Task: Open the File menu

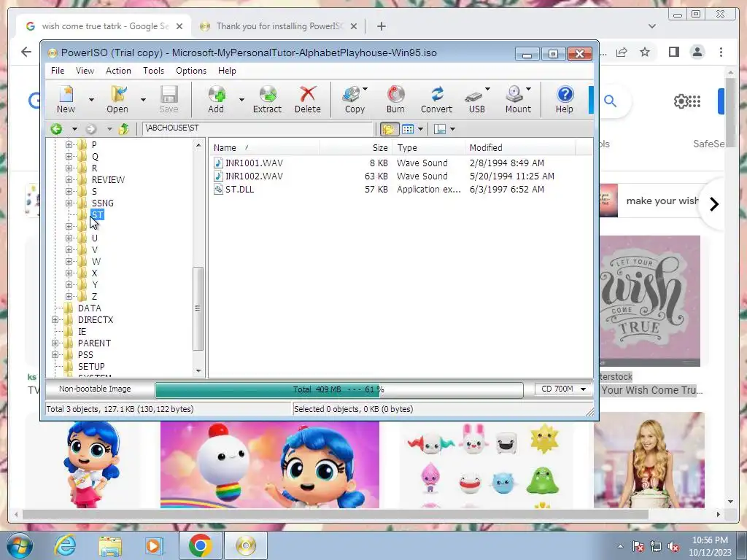Action: coord(58,71)
